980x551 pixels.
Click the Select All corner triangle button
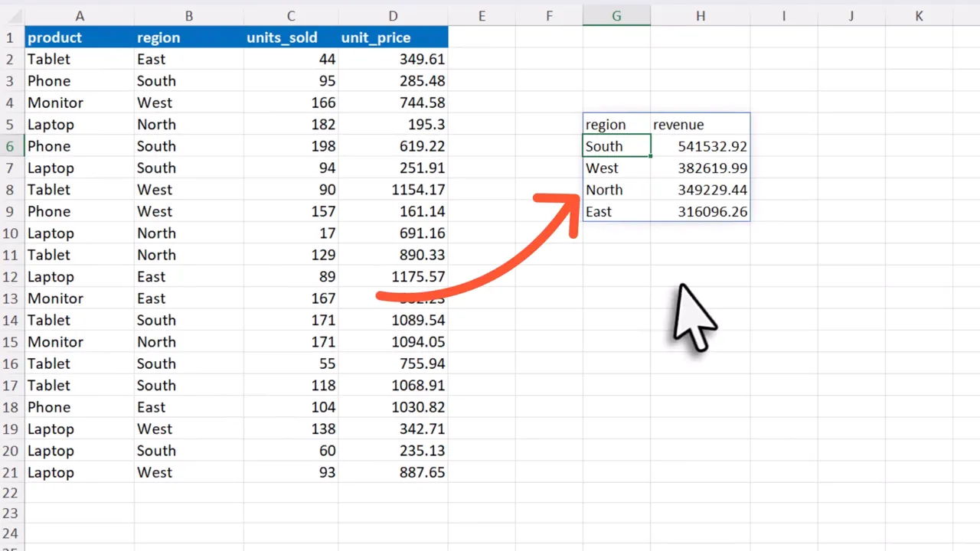pos(12,15)
